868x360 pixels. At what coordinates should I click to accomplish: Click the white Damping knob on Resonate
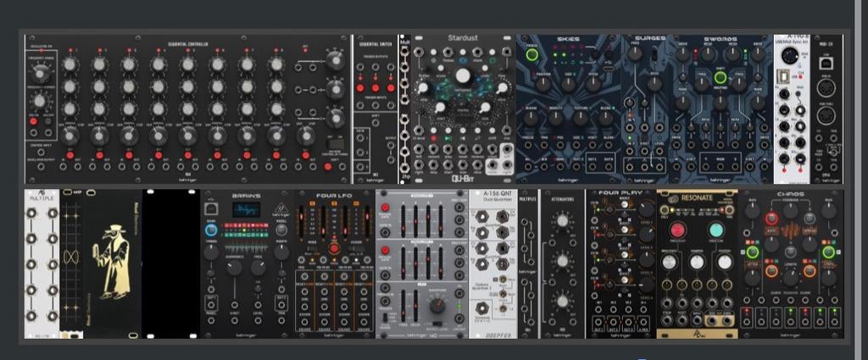click(x=697, y=261)
